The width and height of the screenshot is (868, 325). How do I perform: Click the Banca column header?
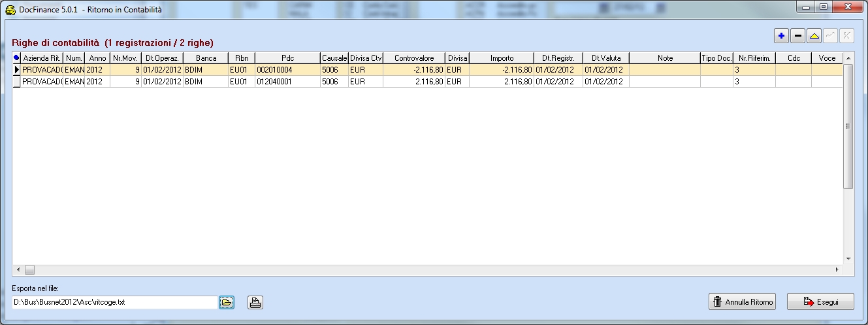[x=206, y=58]
